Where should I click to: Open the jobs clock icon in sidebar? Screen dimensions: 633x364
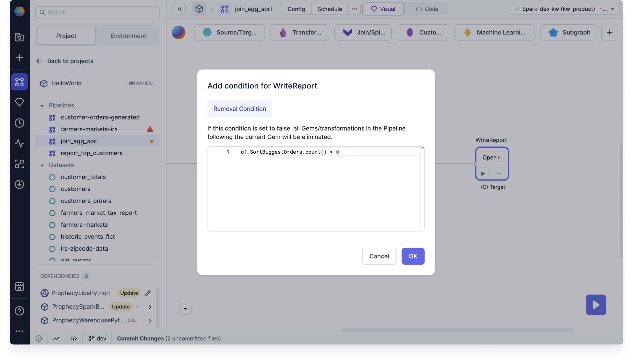(19, 123)
